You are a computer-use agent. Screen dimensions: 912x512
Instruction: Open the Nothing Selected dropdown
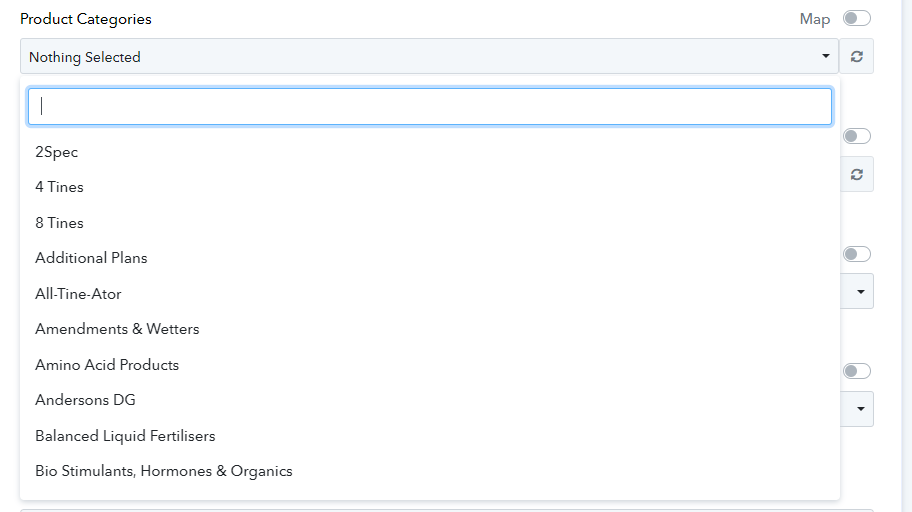pyautogui.click(x=429, y=56)
